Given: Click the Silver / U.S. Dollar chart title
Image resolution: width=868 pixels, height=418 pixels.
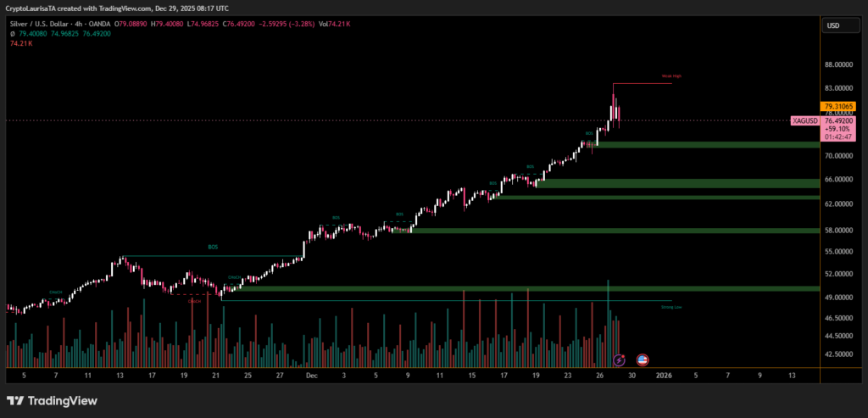Looking at the screenshot, I should pos(51,24).
